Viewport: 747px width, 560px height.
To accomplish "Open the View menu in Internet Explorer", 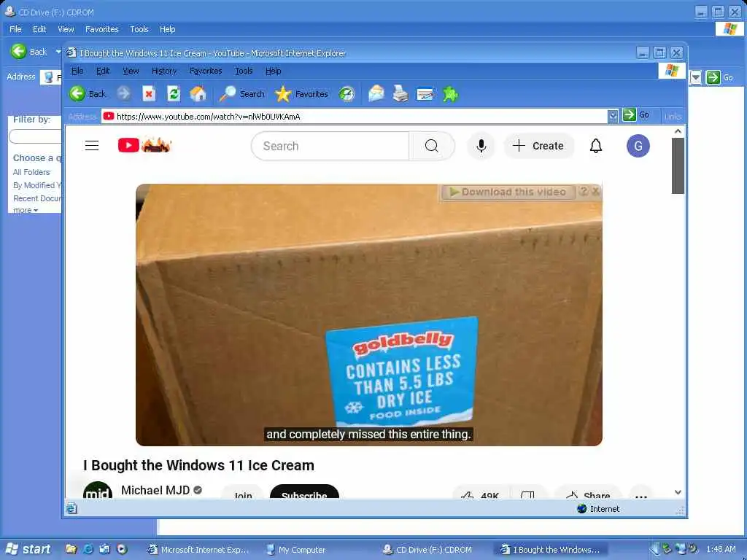I will [131, 71].
